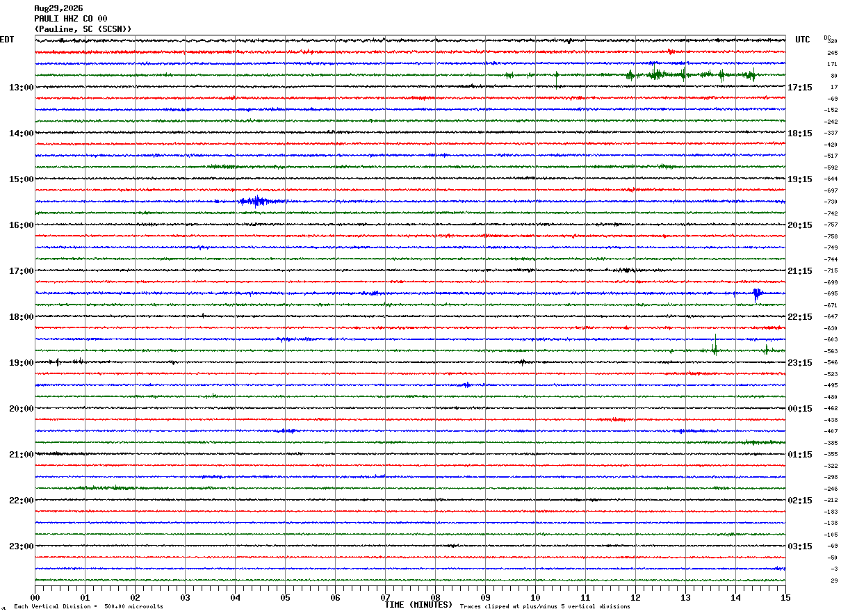Click the 03:15 UTC time label
The image size is (841, 616).
pyautogui.click(x=800, y=546)
